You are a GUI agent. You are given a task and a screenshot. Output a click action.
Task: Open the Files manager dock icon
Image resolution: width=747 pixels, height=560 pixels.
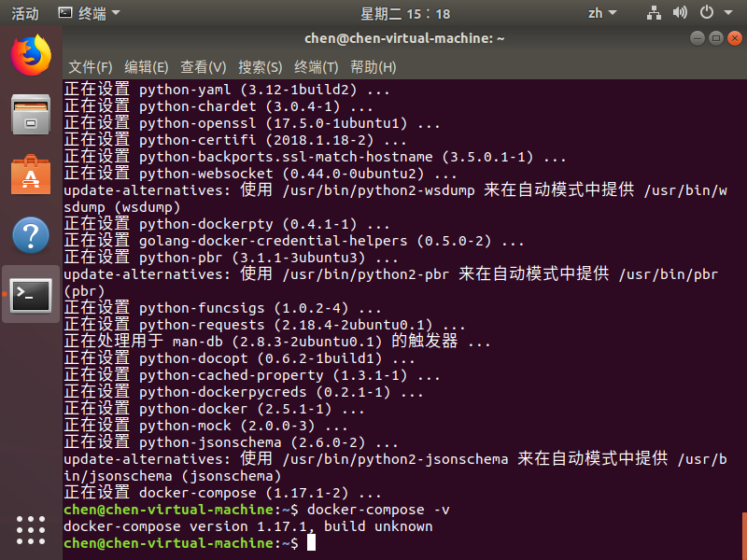(x=31, y=115)
